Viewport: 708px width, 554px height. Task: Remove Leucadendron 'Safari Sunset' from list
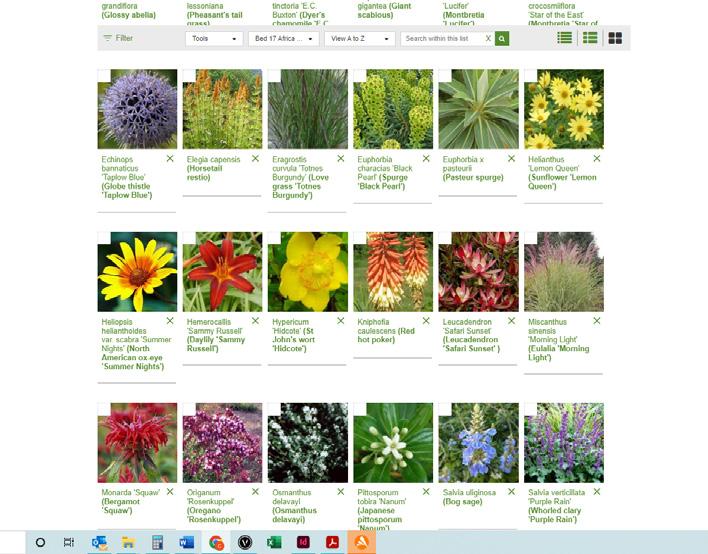(511, 321)
